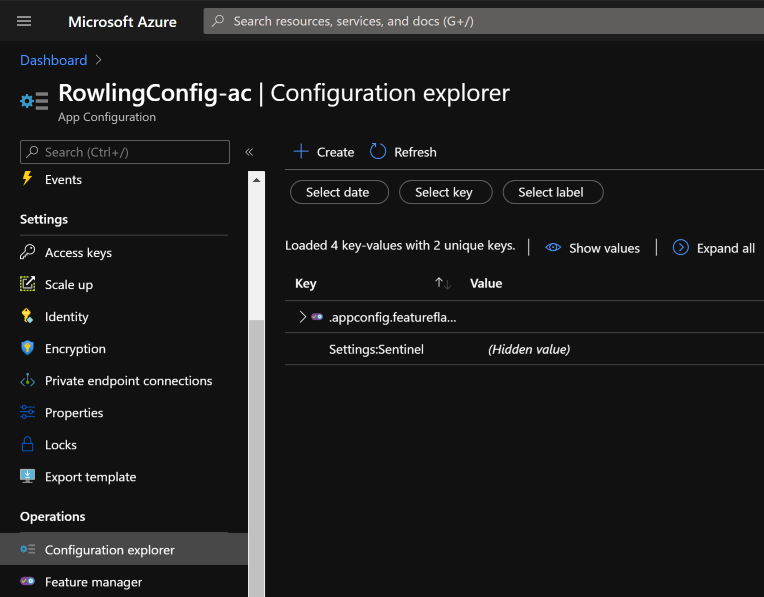The height and width of the screenshot is (597, 764).
Task: Open Export template page
Action: point(91,477)
